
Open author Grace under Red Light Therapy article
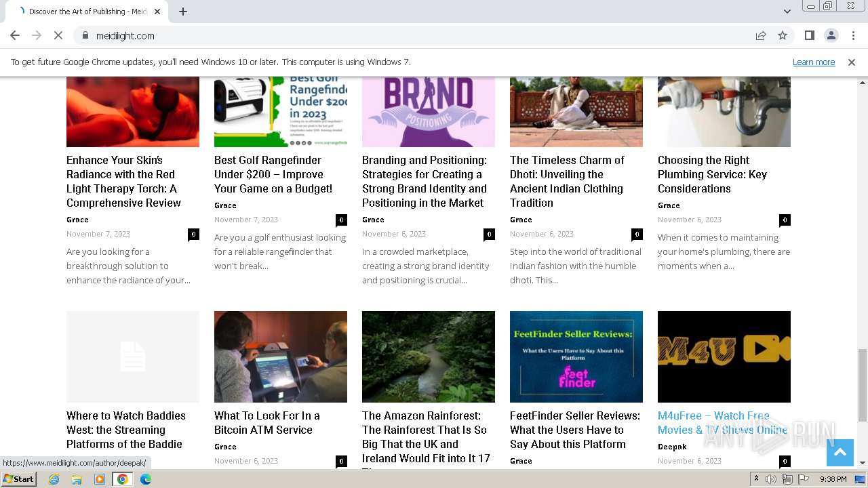77,220
